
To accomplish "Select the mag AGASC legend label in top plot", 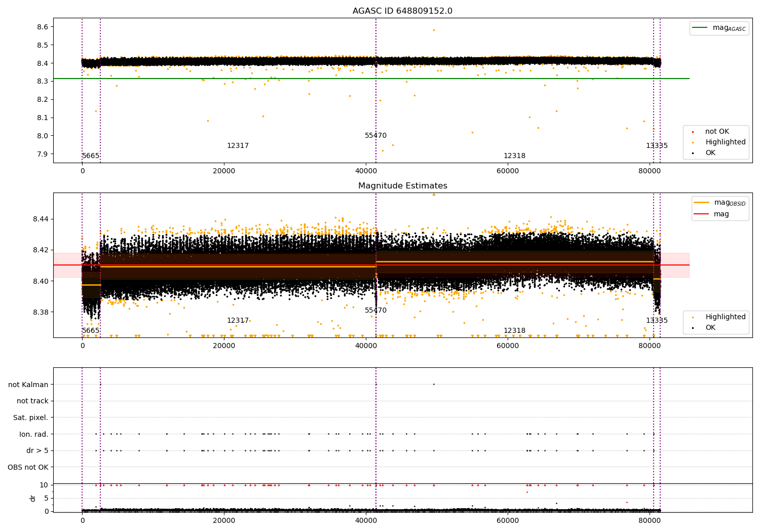I will (729, 28).
